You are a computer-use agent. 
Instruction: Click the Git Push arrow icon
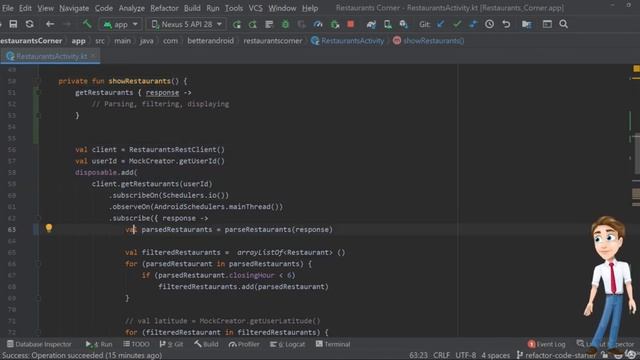[x=473, y=24]
